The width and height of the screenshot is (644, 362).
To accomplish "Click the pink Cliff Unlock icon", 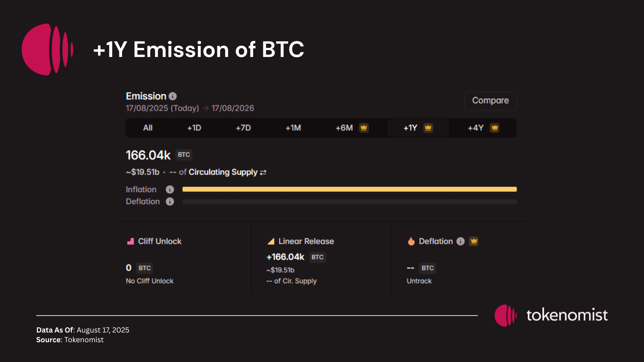I will tap(130, 241).
